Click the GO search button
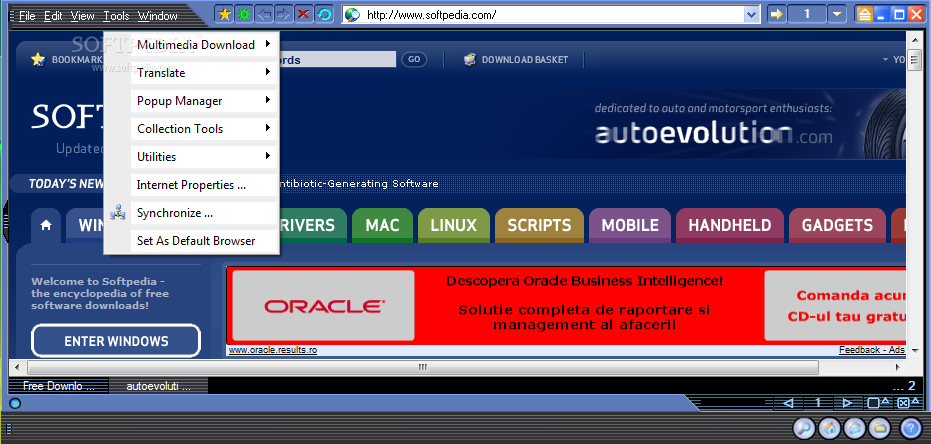Viewport: 931px width, 444px height. click(x=414, y=59)
